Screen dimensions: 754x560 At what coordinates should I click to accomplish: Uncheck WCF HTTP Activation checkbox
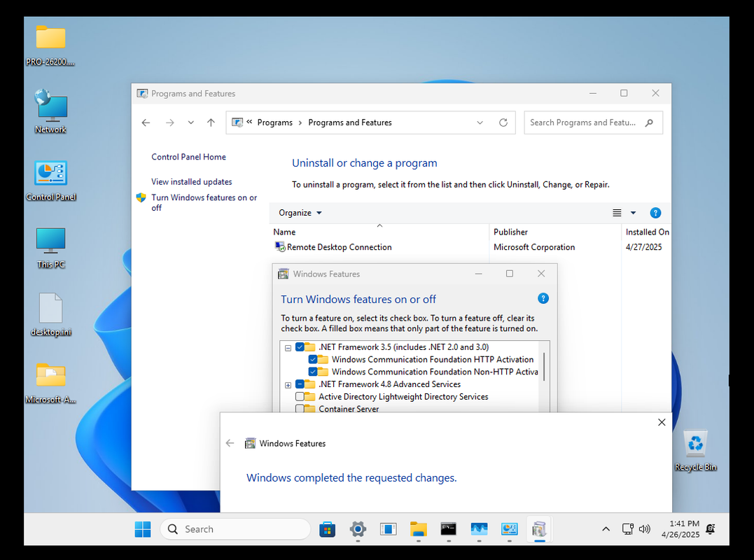(x=312, y=360)
